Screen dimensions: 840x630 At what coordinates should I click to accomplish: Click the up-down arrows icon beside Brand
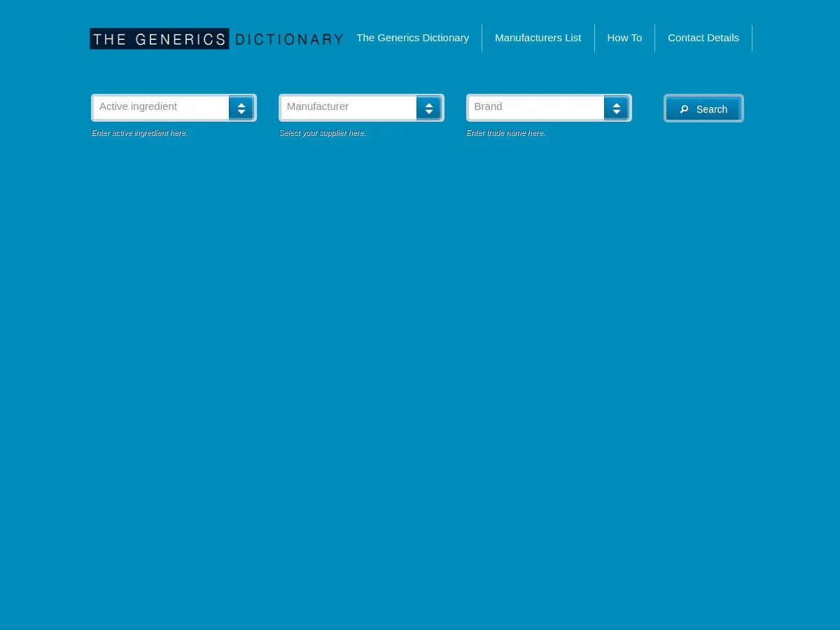click(x=616, y=108)
